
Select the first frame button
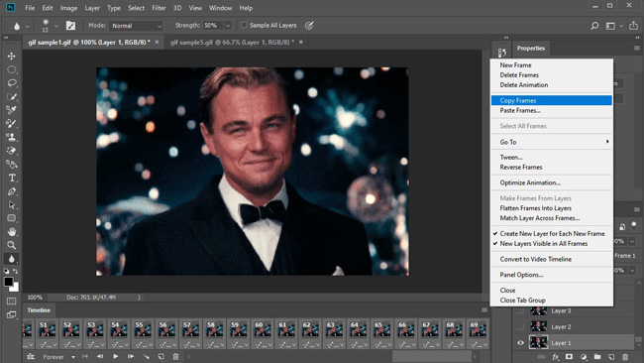click(85, 356)
